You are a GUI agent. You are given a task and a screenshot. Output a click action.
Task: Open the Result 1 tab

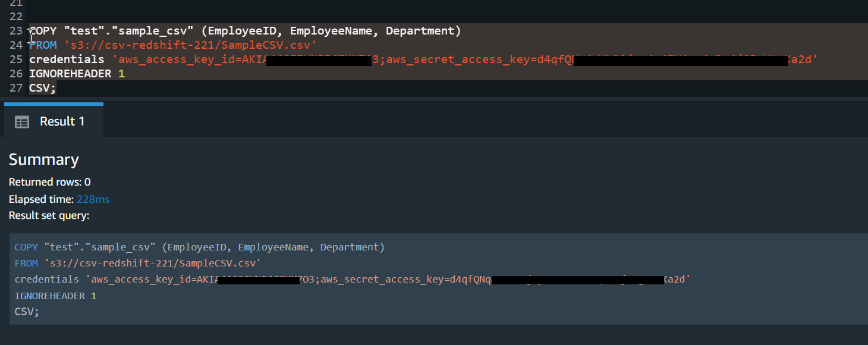click(x=54, y=121)
